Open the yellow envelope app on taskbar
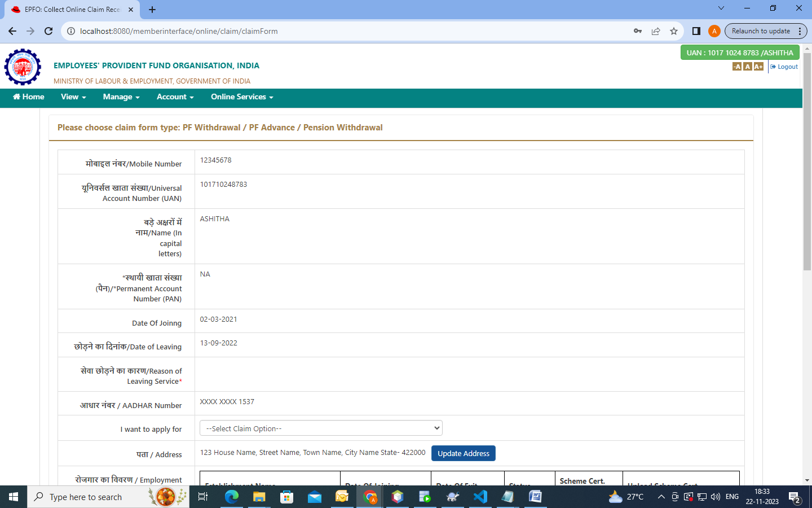The height and width of the screenshot is (508, 812). click(x=342, y=497)
